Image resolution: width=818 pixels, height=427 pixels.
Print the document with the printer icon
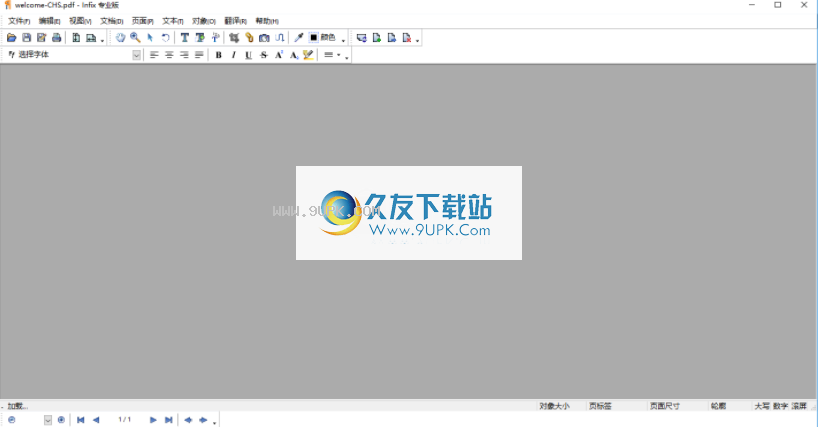[x=57, y=38]
